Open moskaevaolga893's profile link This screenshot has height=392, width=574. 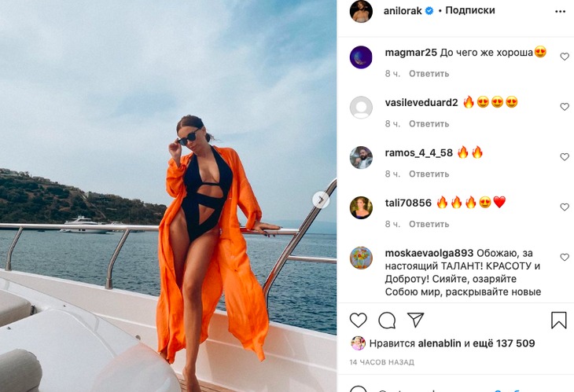pos(429,253)
